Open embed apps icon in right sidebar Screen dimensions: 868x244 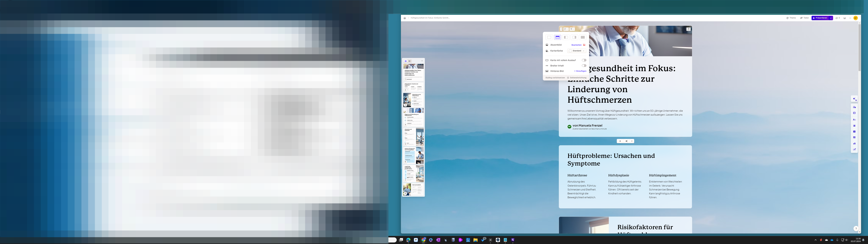coord(854,137)
